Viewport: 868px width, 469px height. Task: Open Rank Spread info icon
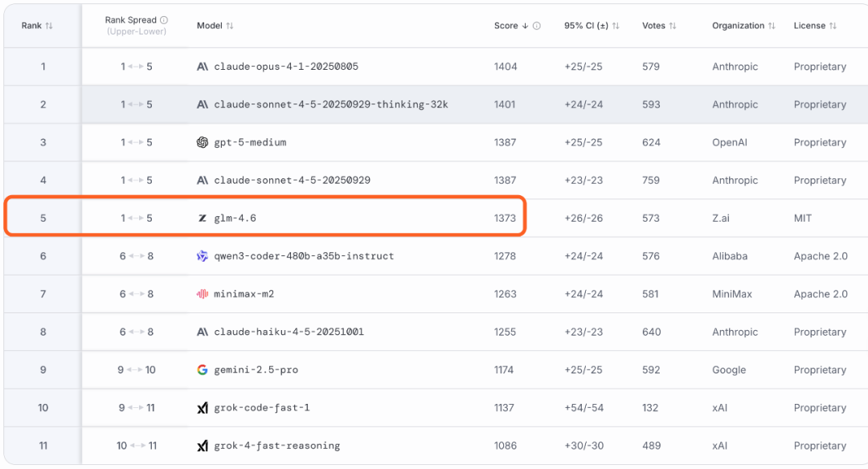pos(164,20)
